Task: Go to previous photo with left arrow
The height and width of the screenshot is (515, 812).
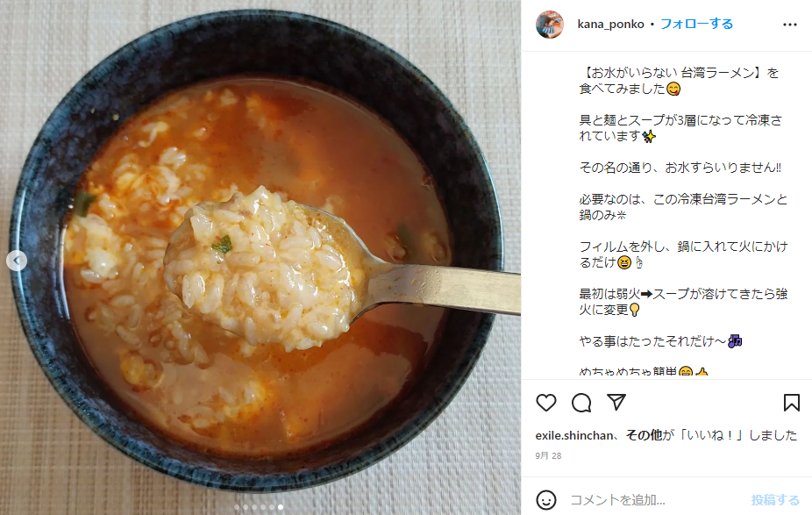Action: pyautogui.click(x=17, y=260)
